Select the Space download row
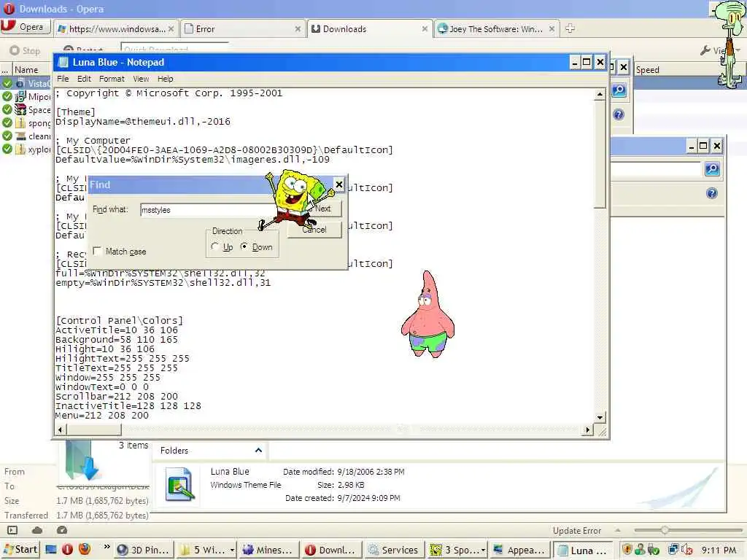Viewport: 747px width, 560px height. pos(27,110)
